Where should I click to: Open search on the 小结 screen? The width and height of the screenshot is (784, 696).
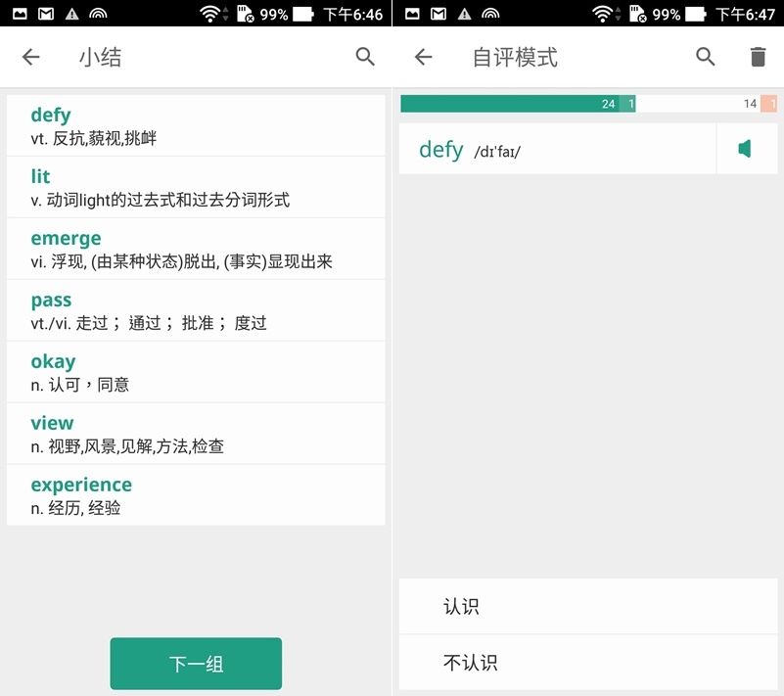point(365,57)
